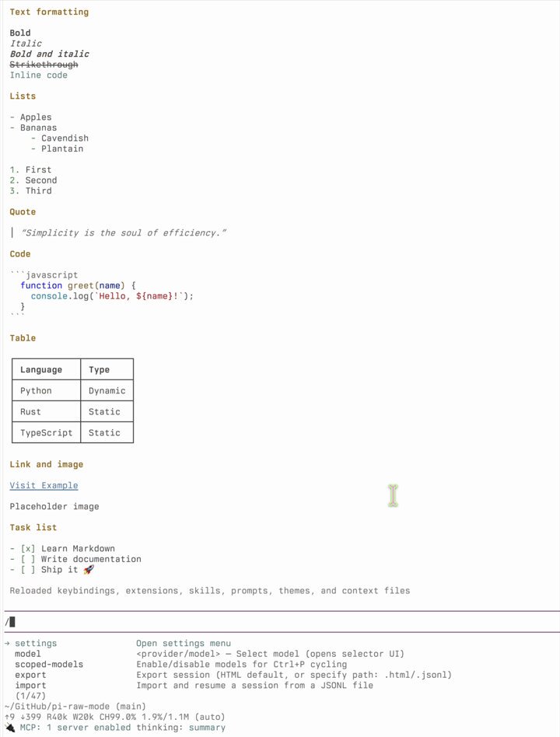Screen dimensions: 560x737
Task: Click the token usage stats line
Action: click(115, 717)
